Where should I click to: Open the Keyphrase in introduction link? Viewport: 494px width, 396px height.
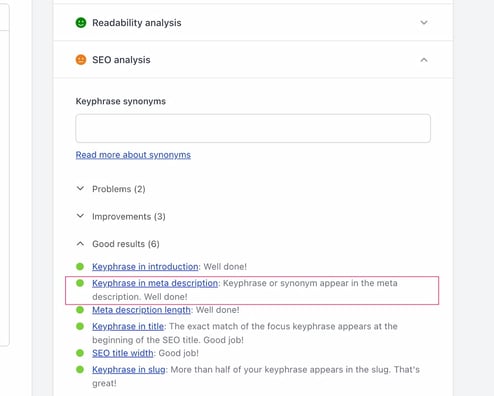pyautogui.click(x=145, y=267)
